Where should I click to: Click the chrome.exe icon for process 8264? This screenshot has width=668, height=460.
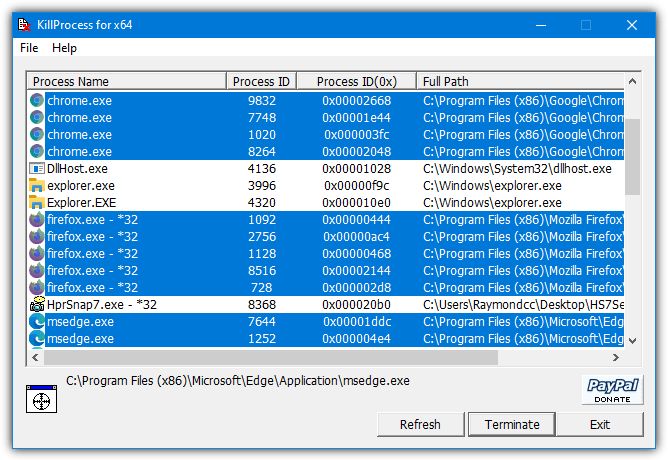37,152
